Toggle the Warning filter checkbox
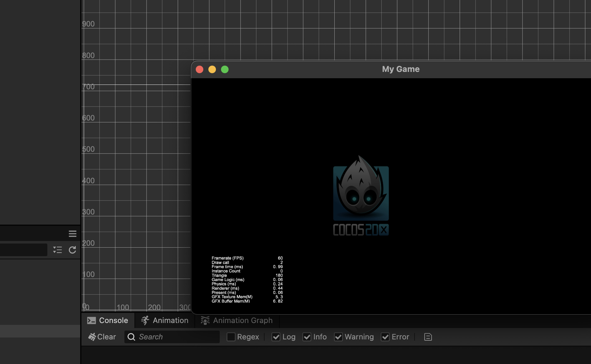Image resolution: width=591 pixels, height=364 pixels. tap(338, 337)
